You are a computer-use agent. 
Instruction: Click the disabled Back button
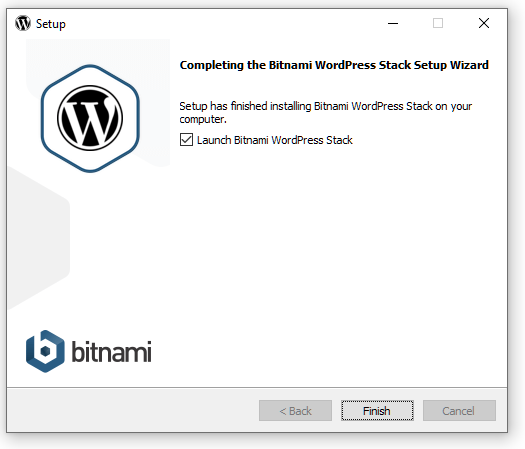[295, 410]
